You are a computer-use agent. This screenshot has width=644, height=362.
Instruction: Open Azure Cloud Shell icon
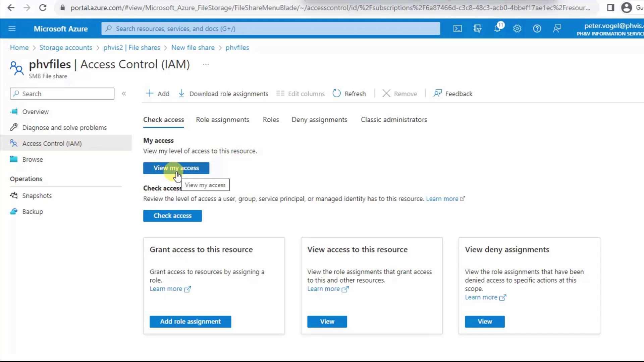click(458, 29)
